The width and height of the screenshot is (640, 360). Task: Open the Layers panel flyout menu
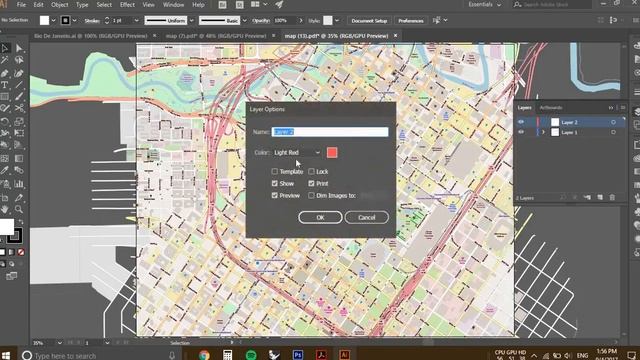pos(623,108)
